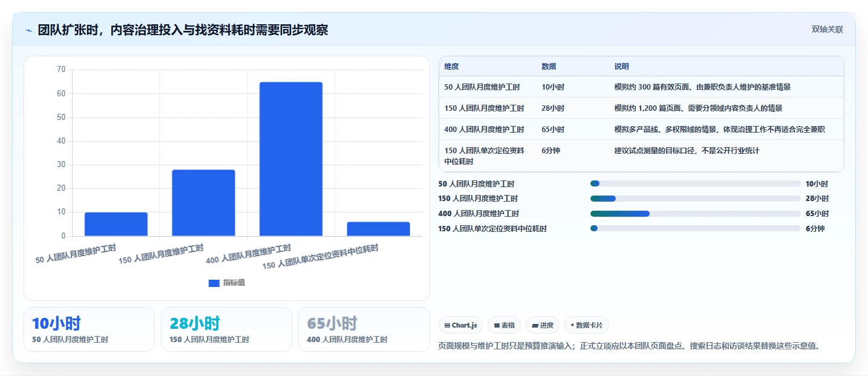
Task: Click y-axis label 70
Action: pyautogui.click(x=61, y=70)
